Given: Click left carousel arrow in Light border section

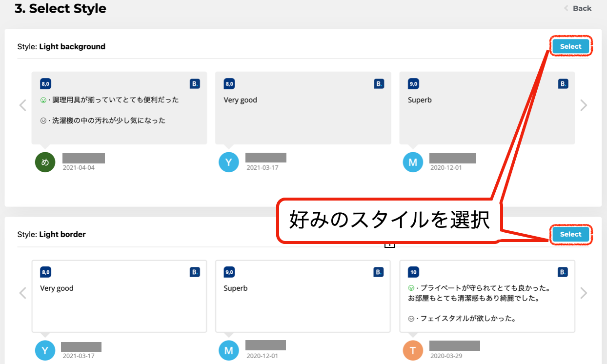Looking at the screenshot, I should point(22,293).
